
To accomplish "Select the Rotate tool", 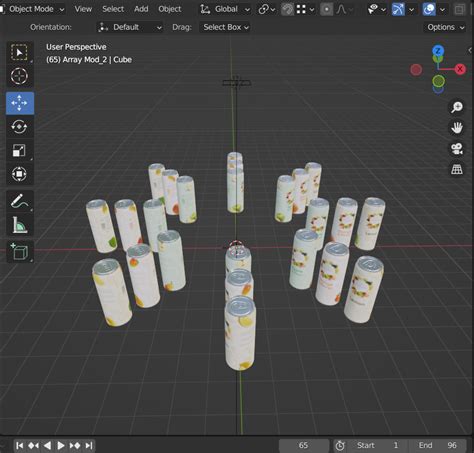I will [20, 127].
